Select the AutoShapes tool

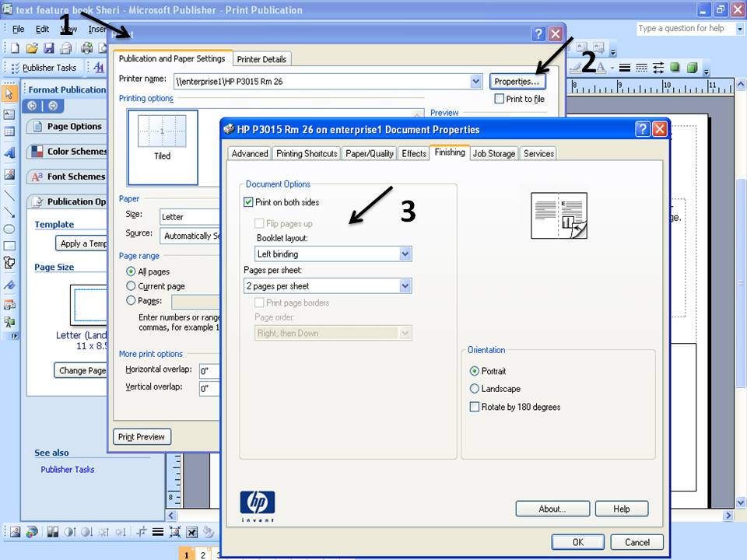tap(9, 263)
